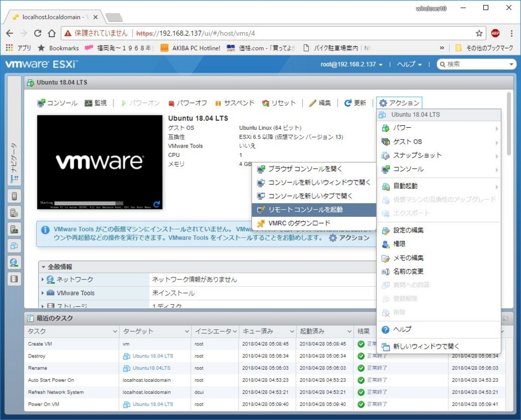Open Ubuntu18.04LTS link in Rename row
The width and height of the screenshot is (521, 420).
point(152,368)
